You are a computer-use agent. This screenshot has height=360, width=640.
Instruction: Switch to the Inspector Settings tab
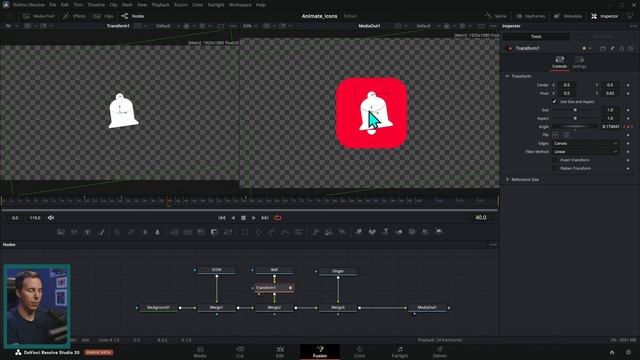580,62
